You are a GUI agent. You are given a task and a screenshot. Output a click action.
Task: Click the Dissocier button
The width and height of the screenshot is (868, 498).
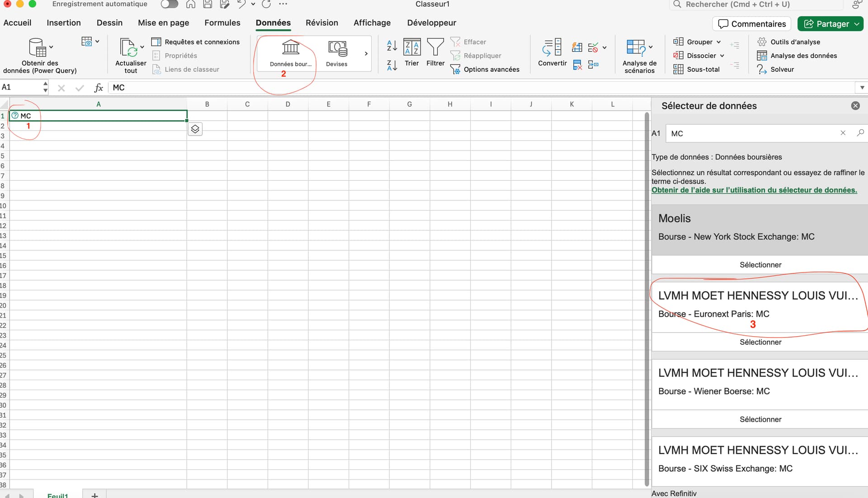click(x=694, y=56)
